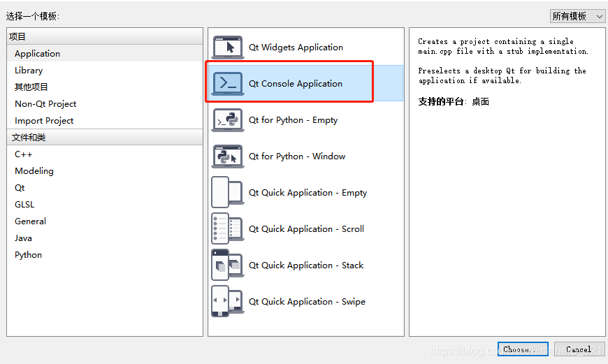Select the Application project category
608x364 pixels.
pos(105,54)
